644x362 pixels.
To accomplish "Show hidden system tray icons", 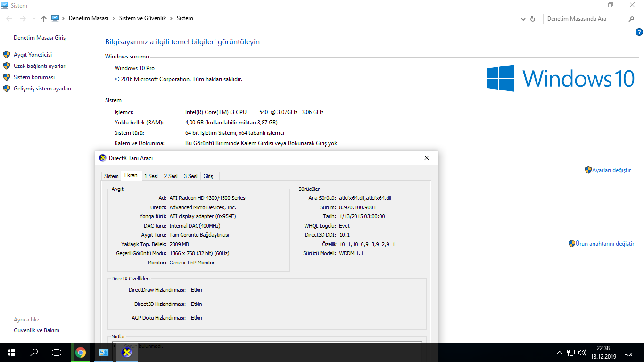I will [x=560, y=353].
